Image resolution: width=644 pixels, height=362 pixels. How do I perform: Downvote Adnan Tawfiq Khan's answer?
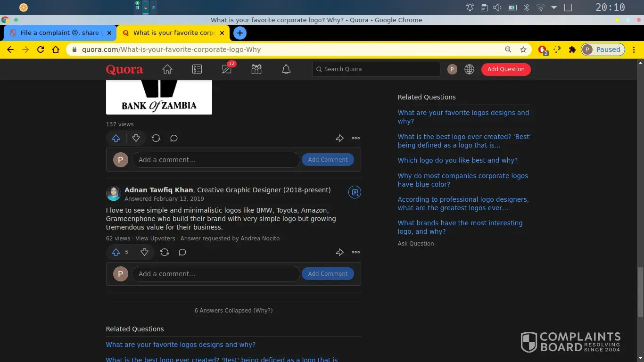tap(145, 252)
